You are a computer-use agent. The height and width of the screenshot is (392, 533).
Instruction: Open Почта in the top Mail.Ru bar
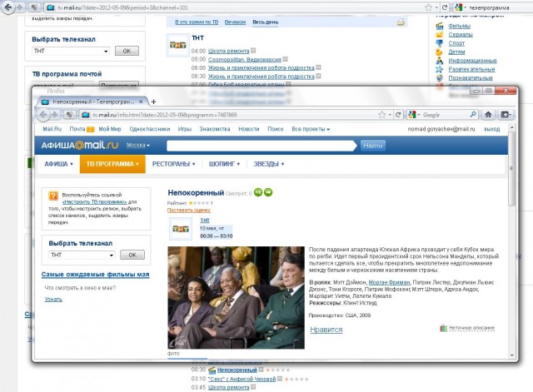77,129
